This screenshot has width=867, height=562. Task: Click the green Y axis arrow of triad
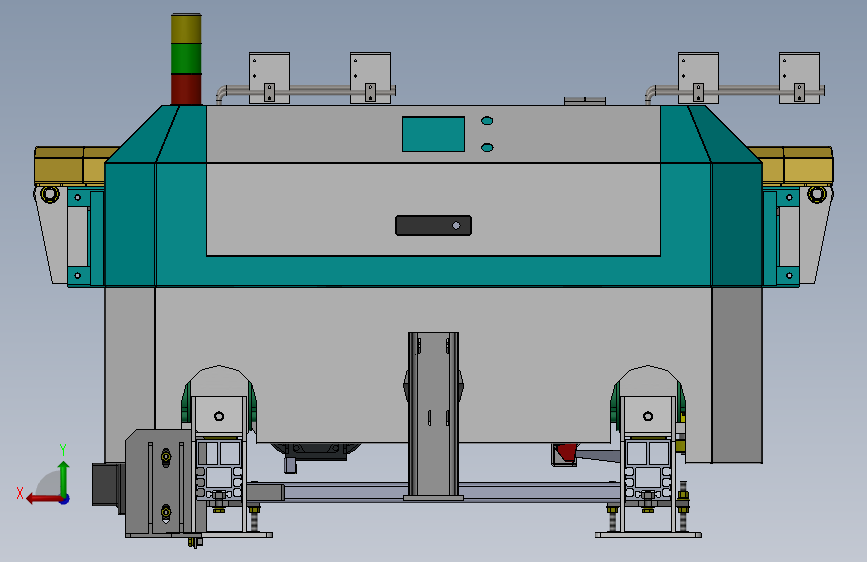(x=64, y=477)
